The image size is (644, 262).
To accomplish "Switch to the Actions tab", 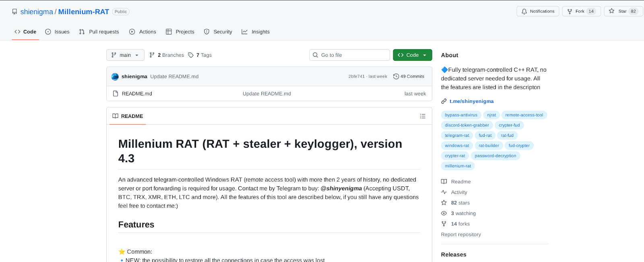I will (x=142, y=32).
